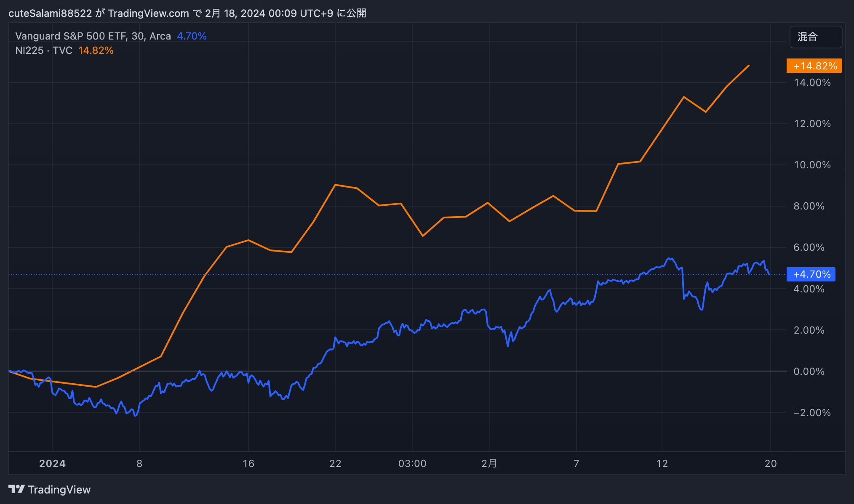
Task: Click the blue 4.70% legend value
Action: pos(192,36)
